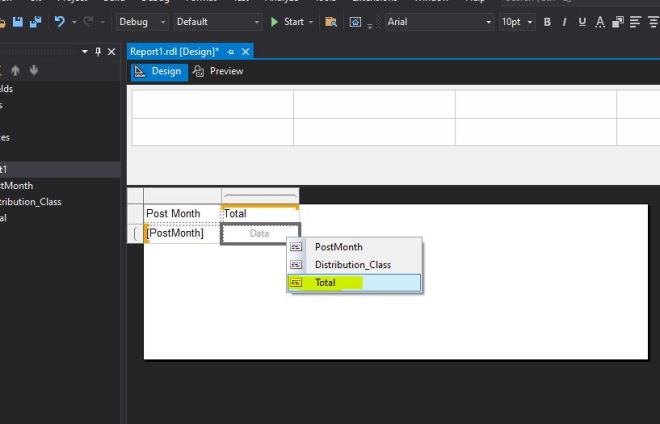Click the [PostMonth] data cell
This screenshot has width=660, height=424.
pos(182,233)
